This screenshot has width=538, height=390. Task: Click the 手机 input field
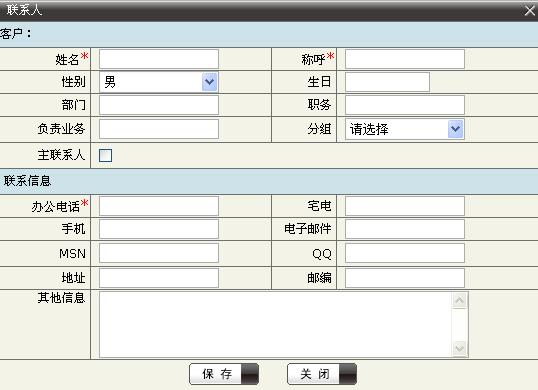tap(159, 229)
